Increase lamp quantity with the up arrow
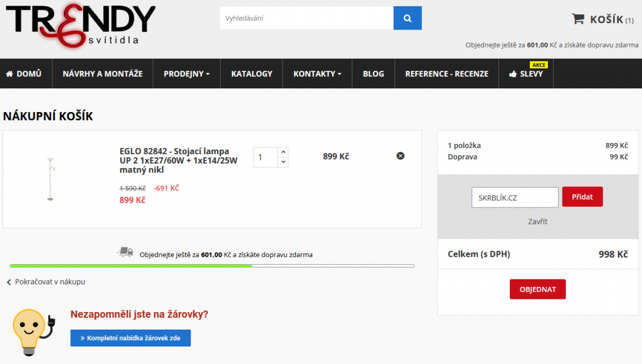The height and width of the screenshot is (364, 642). coord(283,152)
